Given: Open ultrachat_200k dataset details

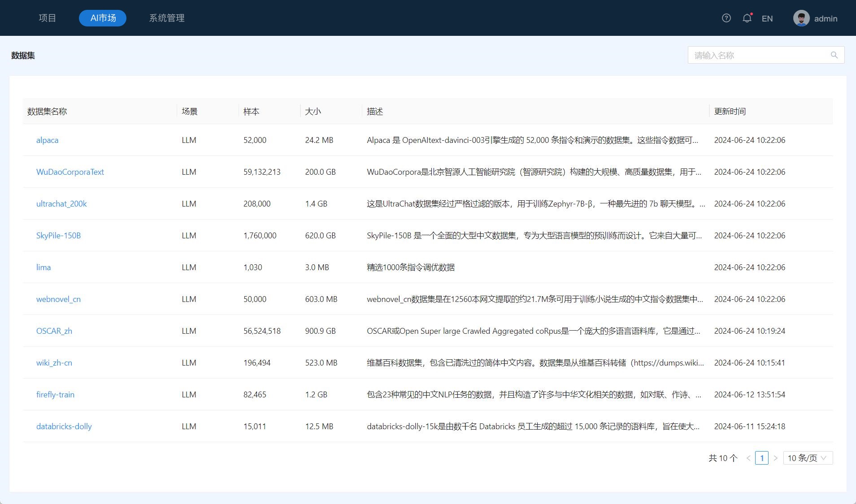Looking at the screenshot, I should click(61, 204).
